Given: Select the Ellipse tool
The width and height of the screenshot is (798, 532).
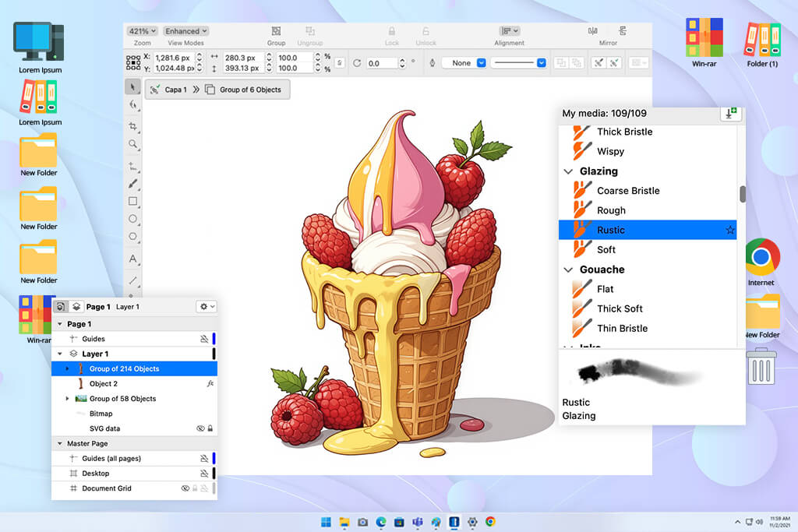Looking at the screenshot, I should point(132,219).
